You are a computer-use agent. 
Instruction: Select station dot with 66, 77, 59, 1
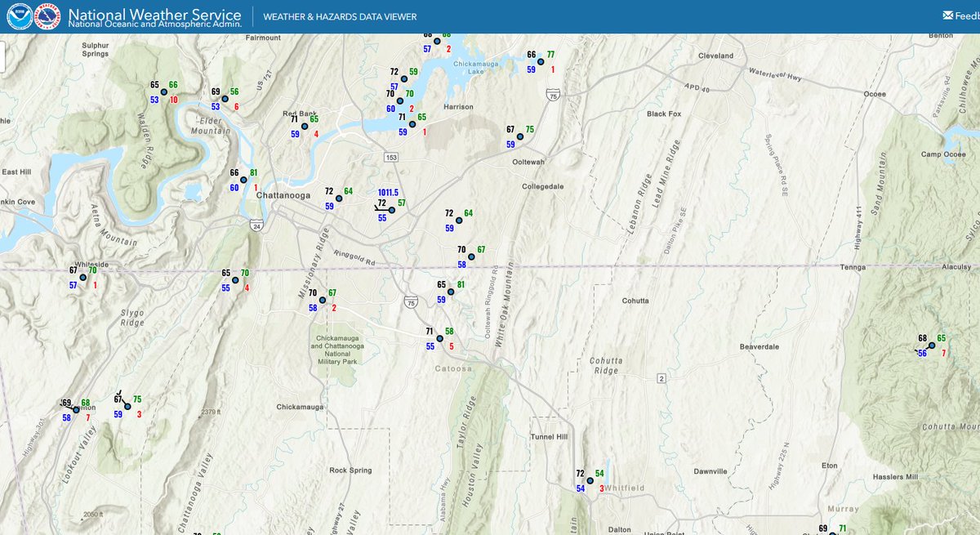coord(541,61)
